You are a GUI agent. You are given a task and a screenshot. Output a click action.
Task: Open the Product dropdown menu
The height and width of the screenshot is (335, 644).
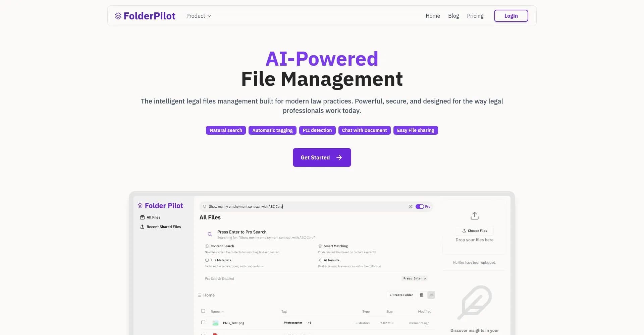pyautogui.click(x=198, y=16)
